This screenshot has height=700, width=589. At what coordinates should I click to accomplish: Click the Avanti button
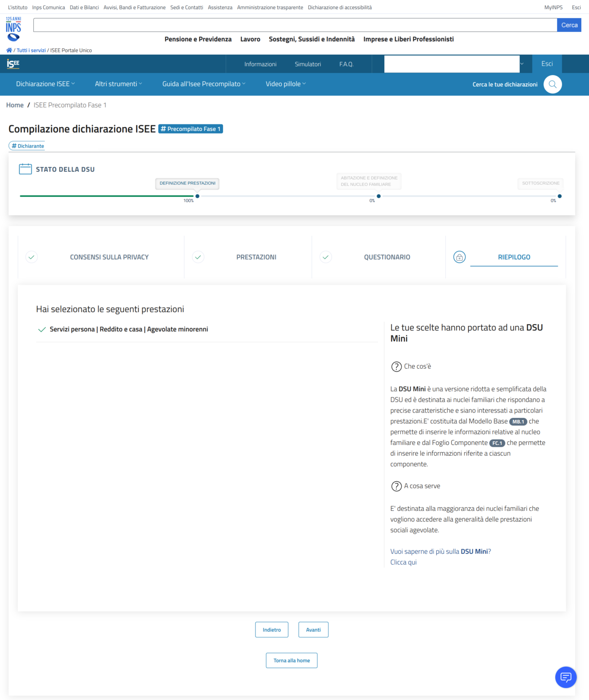tap(313, 630)
